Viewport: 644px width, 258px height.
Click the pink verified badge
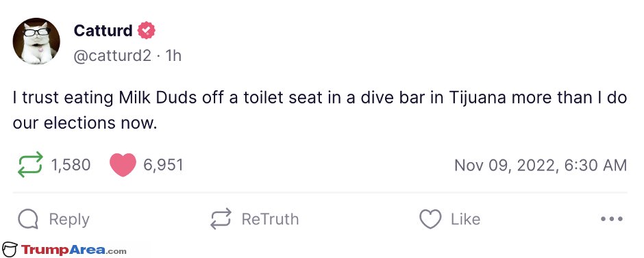(146, 30)
